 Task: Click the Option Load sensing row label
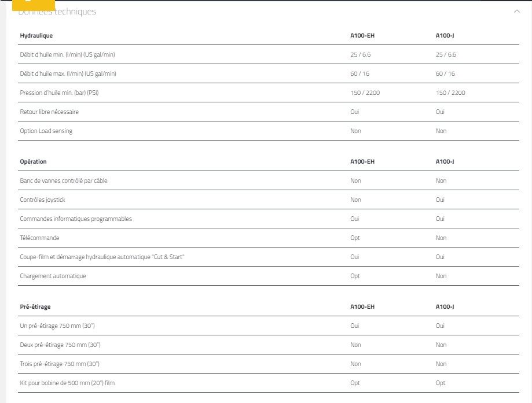click(x=46, y=131)
